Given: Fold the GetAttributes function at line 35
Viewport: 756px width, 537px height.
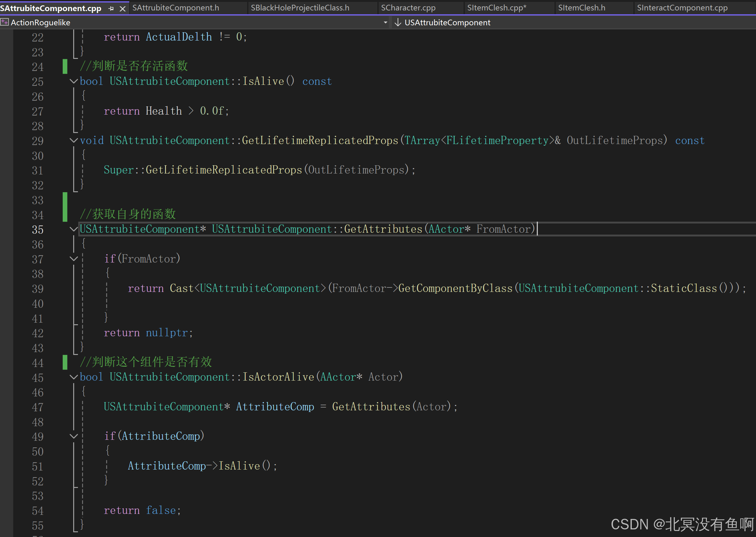Looking at the screenshot, I should [74, 229].
